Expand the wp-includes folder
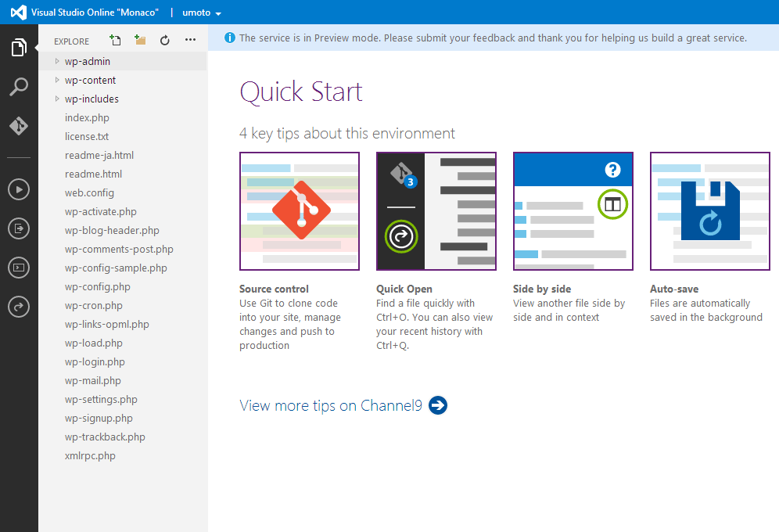The width and height of the screenshot is (779, 532). 57,99
